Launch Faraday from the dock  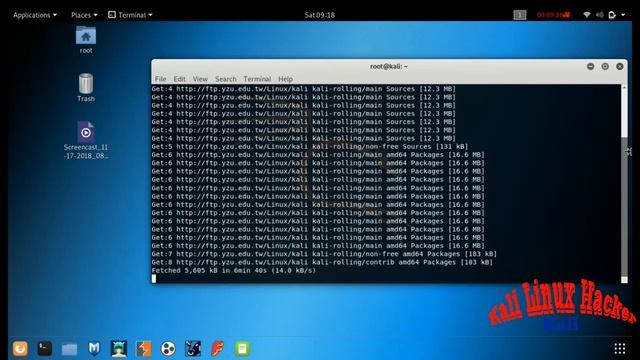point(218,349)
